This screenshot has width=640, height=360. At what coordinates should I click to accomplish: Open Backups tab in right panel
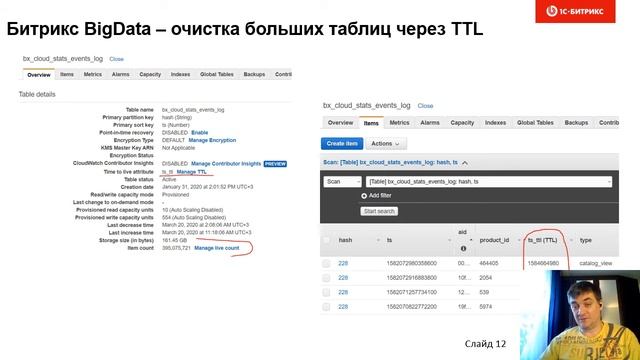tap(576, 122)
